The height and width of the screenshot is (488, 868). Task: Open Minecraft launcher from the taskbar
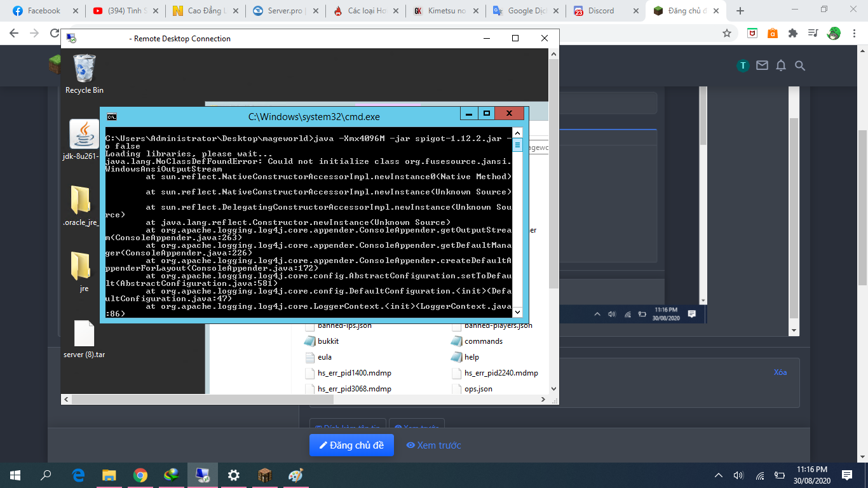click(x=265, y=475)
